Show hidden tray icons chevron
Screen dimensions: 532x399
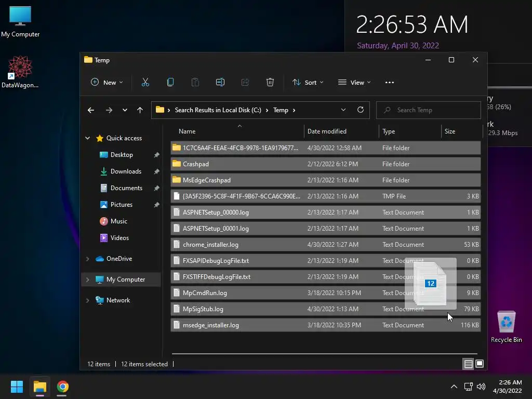click(454, 387)
